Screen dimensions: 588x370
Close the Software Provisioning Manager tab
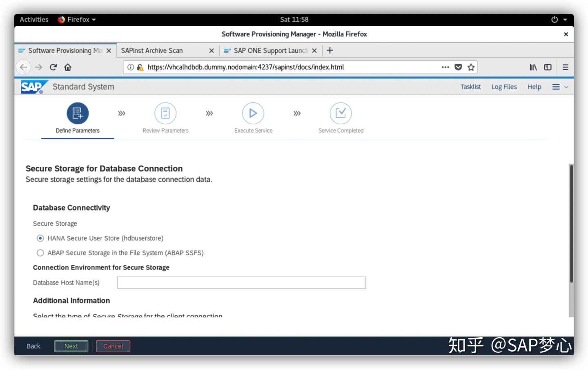(109, 51)
